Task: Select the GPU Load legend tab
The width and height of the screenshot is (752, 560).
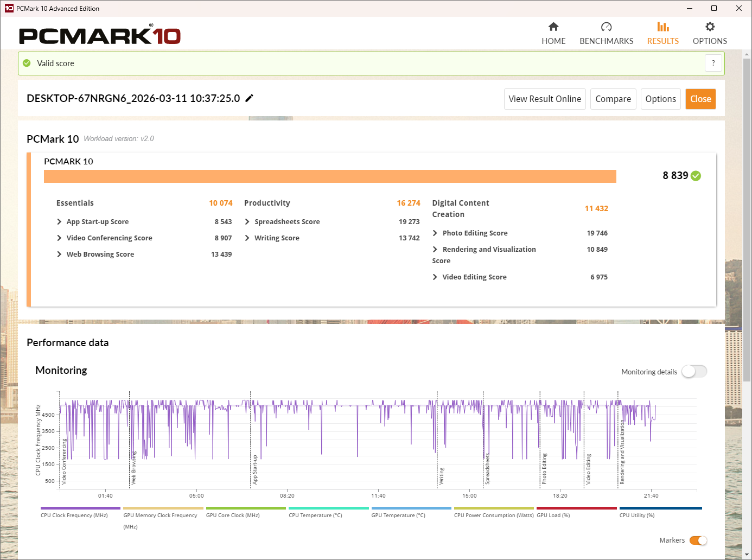Action: (x=576, y=513)
